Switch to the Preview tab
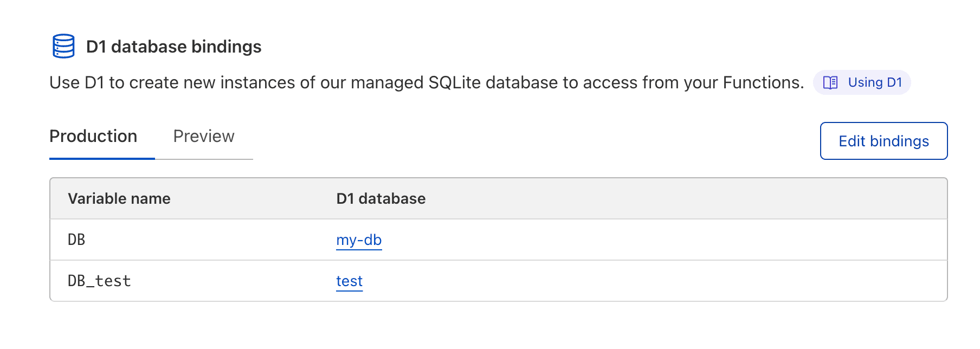 pos(204,137)
